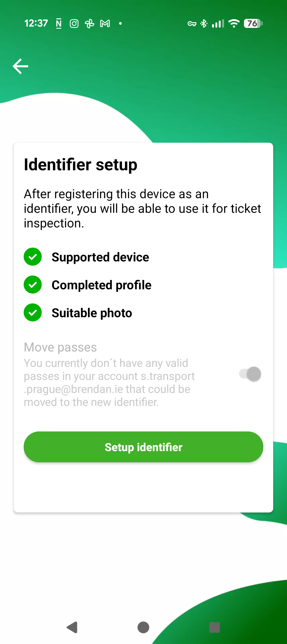Screen dimensions: 287x644
Task: Tap the Android back navigation triangle
Action: coord(72,627)
